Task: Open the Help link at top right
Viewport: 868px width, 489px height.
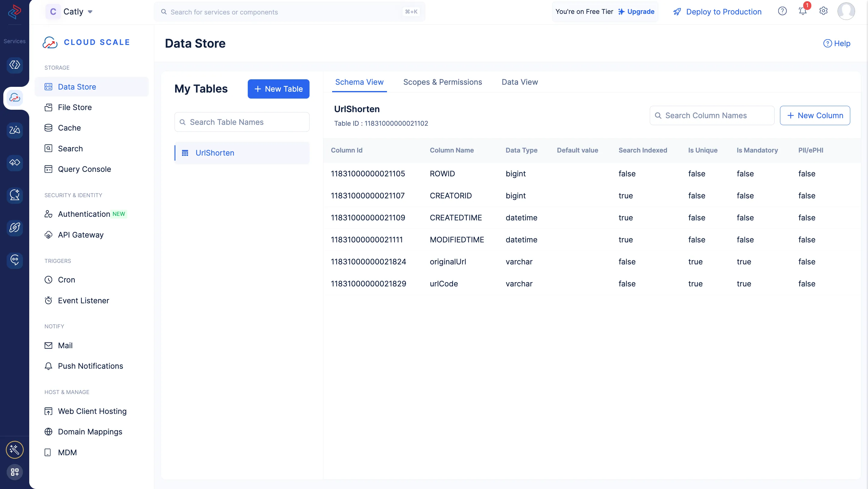Action: 837,43
